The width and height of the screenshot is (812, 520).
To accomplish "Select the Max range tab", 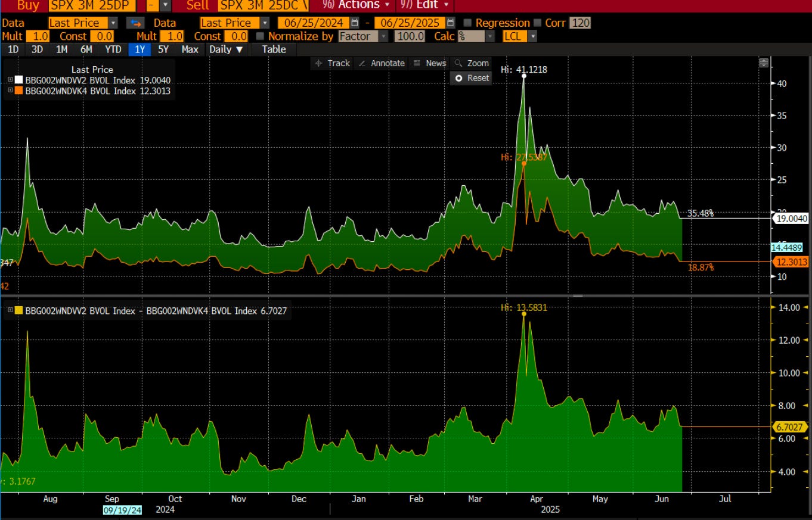I will 190,49.
